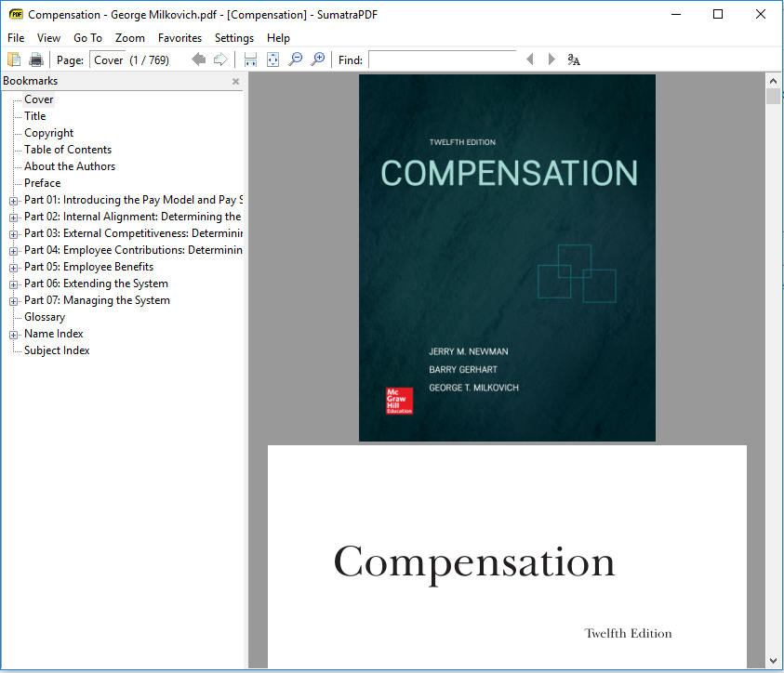Screen dimensions: 784x673
Task: Go to next page with right arrow
Action: coord(220,59)
